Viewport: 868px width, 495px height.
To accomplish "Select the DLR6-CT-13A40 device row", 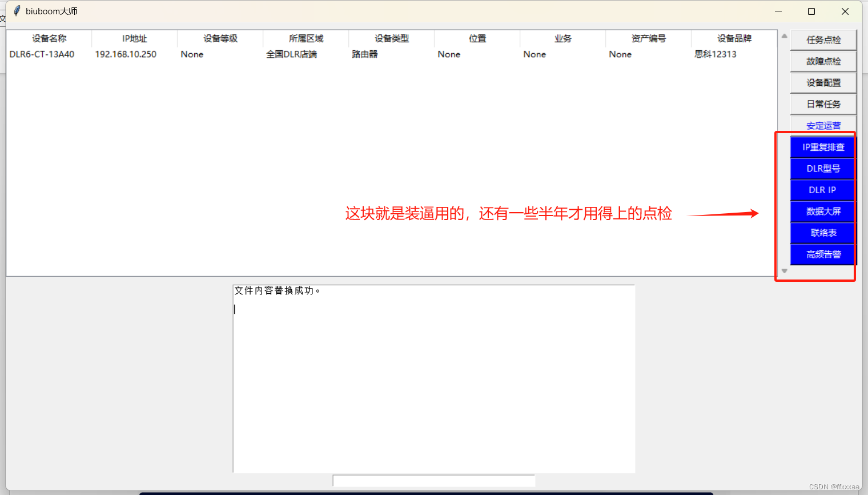I will tap(392, 54).
